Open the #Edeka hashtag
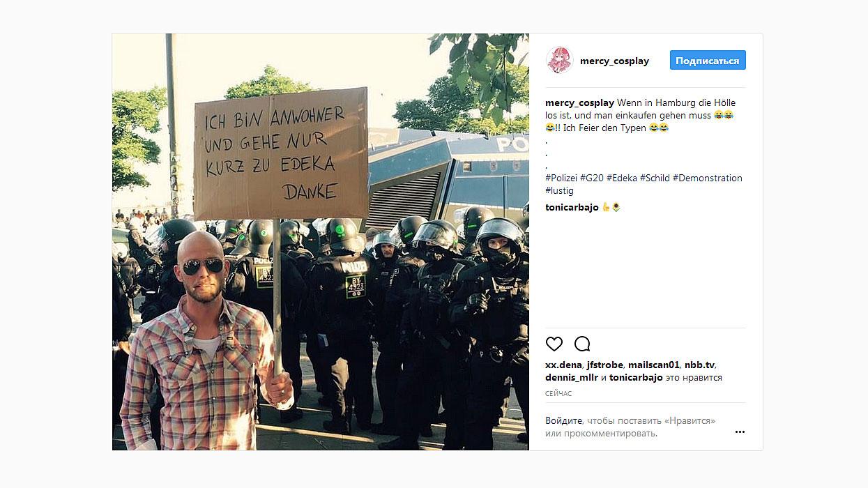The image size is (868, 488). point(622,178)
